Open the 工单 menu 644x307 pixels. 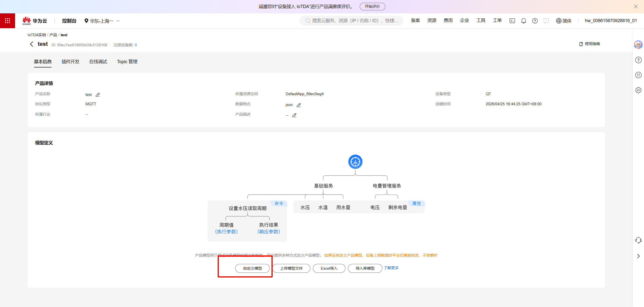pyautogui.click(x=497, y=21)
